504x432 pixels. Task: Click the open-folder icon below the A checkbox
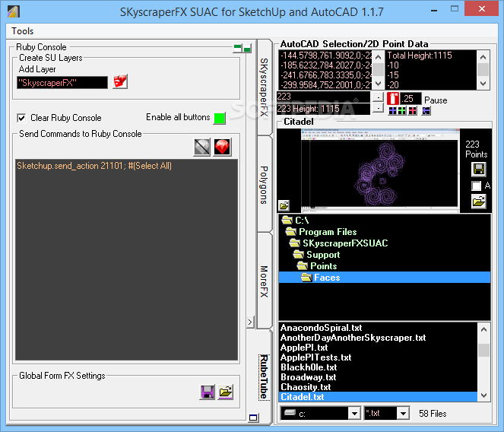479,202
